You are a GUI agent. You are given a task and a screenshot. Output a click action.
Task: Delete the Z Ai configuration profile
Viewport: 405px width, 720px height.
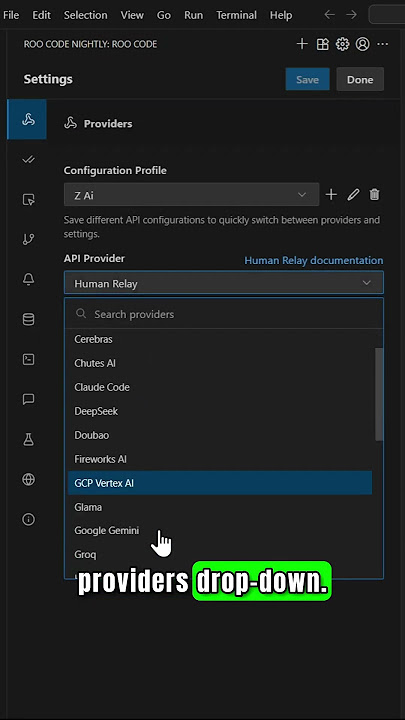pyautogui.click(x=375, y=195)
